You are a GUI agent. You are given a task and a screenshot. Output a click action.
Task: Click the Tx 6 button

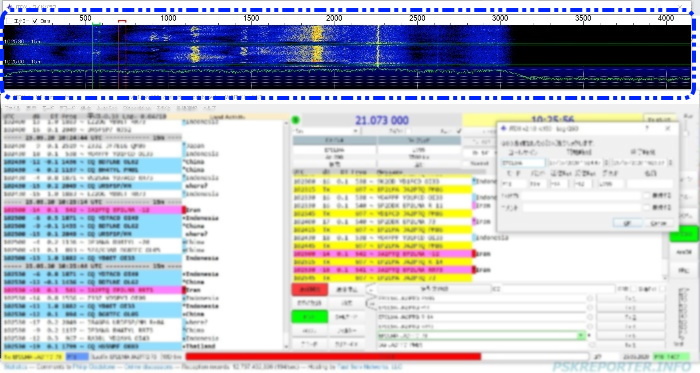click(630, 345)
